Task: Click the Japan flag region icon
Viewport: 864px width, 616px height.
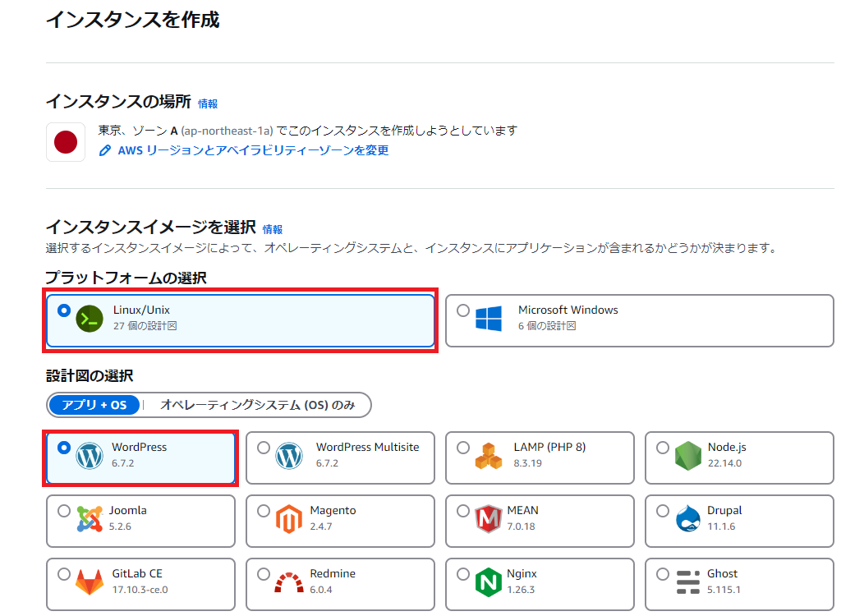Action: [66, 142]
